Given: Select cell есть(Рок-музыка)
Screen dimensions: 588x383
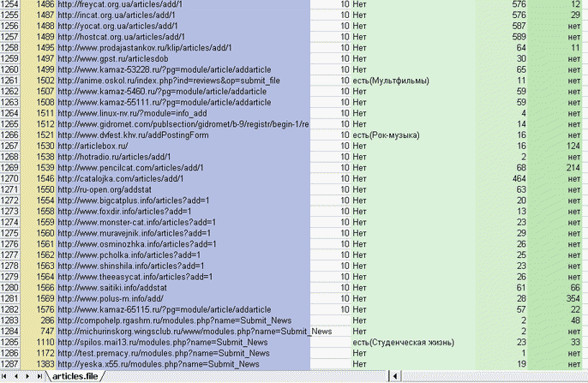Looking at the screenshot, I should tap(413, 135).
